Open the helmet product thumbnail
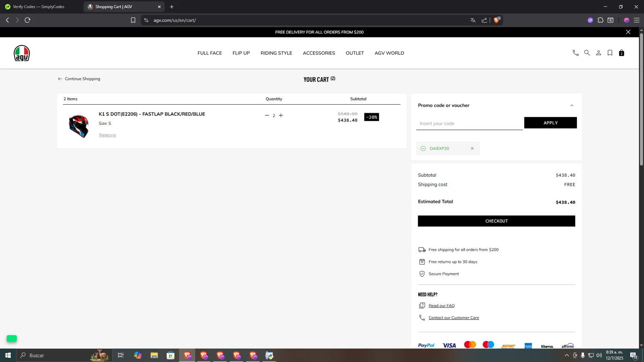 79,126
